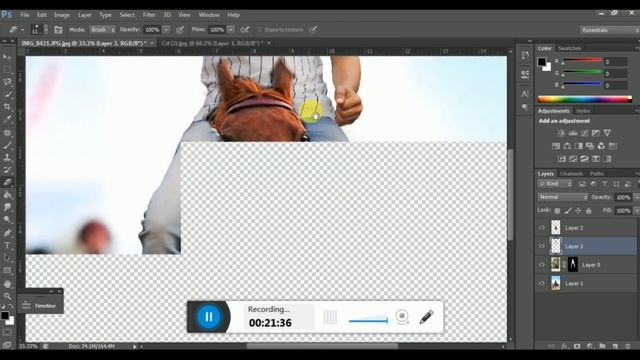This screenshot has height=360, width=640.
Task: Open the Normal blend mode dropdown
Action: (563, 197)
